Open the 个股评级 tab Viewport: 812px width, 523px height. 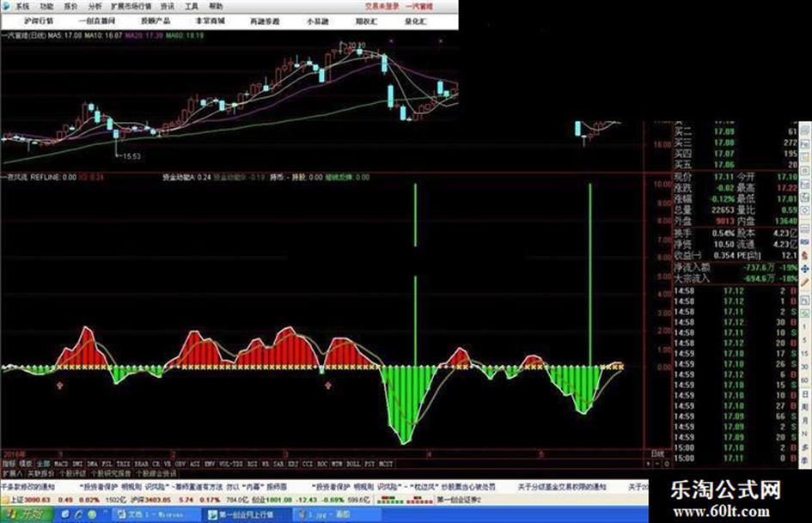72,473
